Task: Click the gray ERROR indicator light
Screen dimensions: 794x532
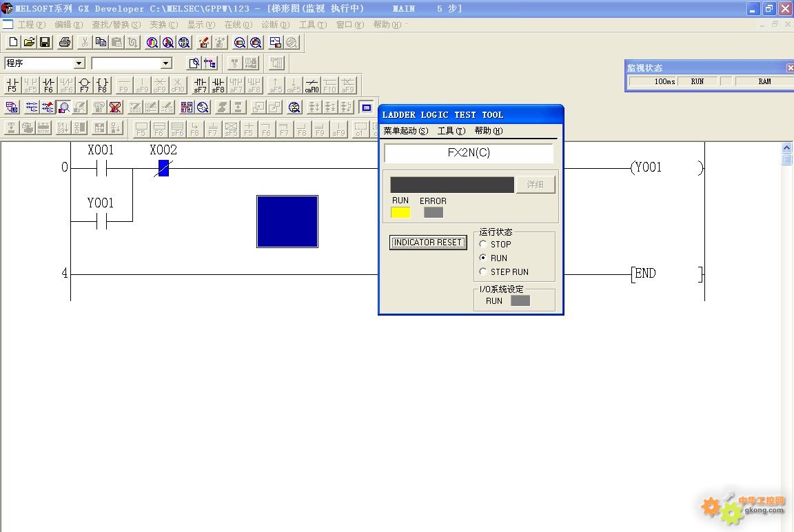Action: 434,213
